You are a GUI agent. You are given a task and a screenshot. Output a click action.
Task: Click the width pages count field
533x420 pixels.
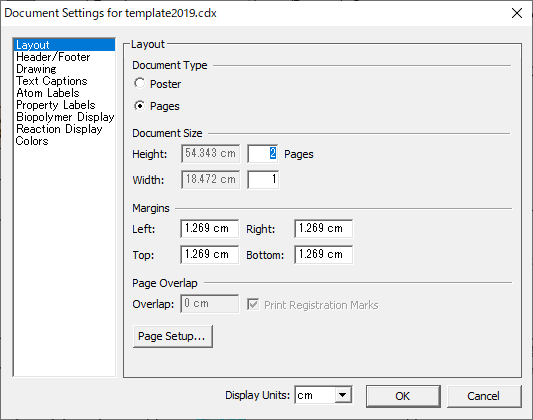[x=263, y=179]
